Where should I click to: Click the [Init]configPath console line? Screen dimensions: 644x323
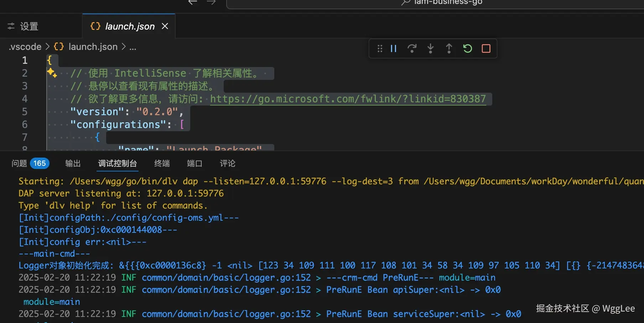(x=129, y=217)
